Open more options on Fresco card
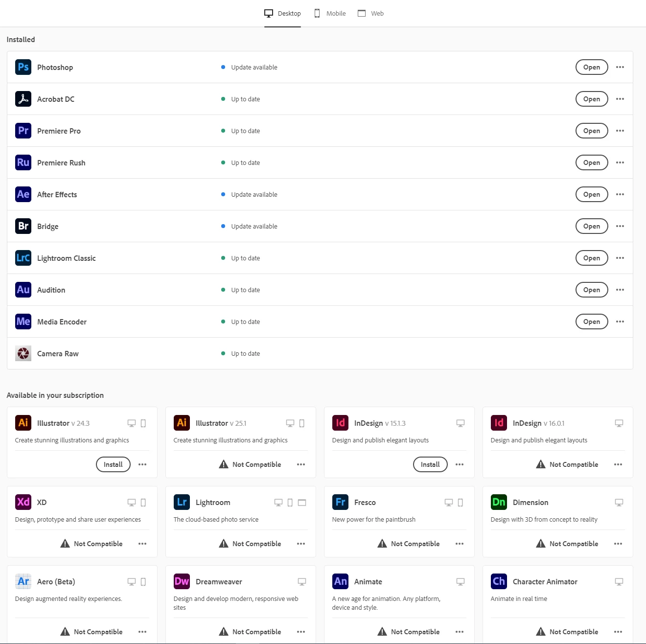This screenshot has height=644, width=646. (x=460, y=544)
